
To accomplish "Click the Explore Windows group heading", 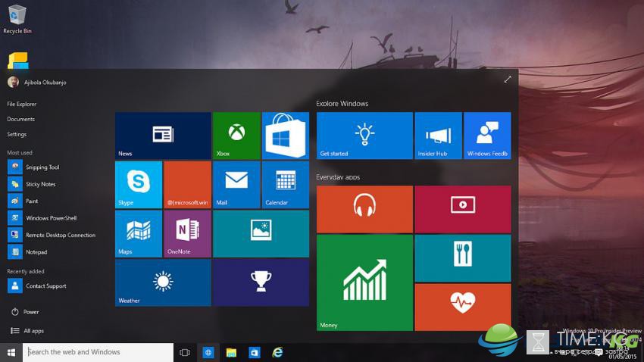I will [342, 104].
